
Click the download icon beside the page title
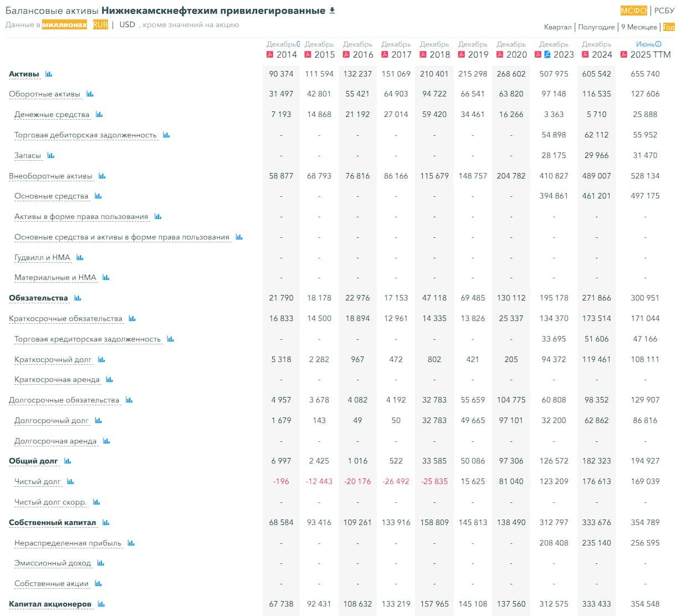tap(332, 11)
